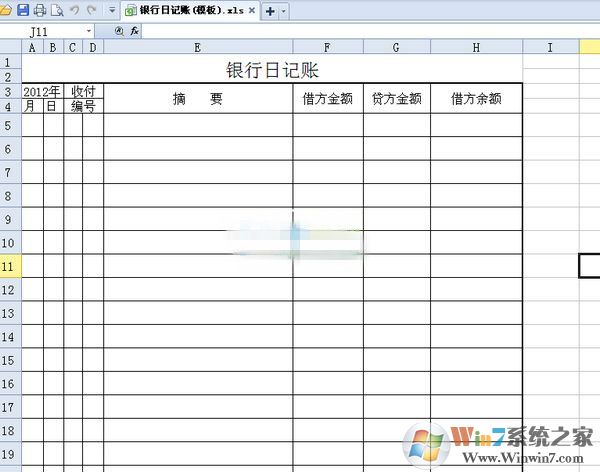Click the magnifier icon beside fx
The image size is (600, 472).
119,31
